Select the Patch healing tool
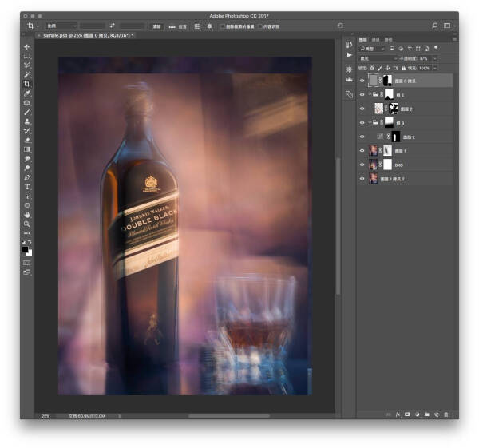Viewport: 479px width, 448px height. tap(27, 103)
